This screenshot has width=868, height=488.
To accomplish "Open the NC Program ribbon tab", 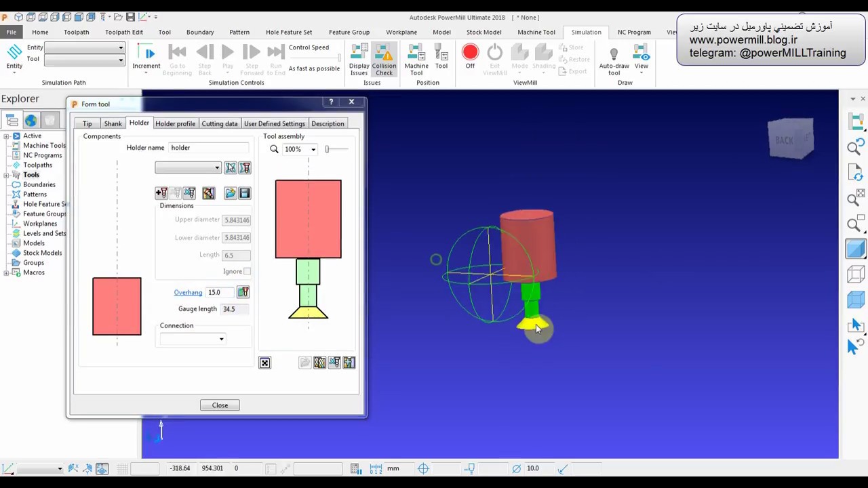I will (634, 32).
